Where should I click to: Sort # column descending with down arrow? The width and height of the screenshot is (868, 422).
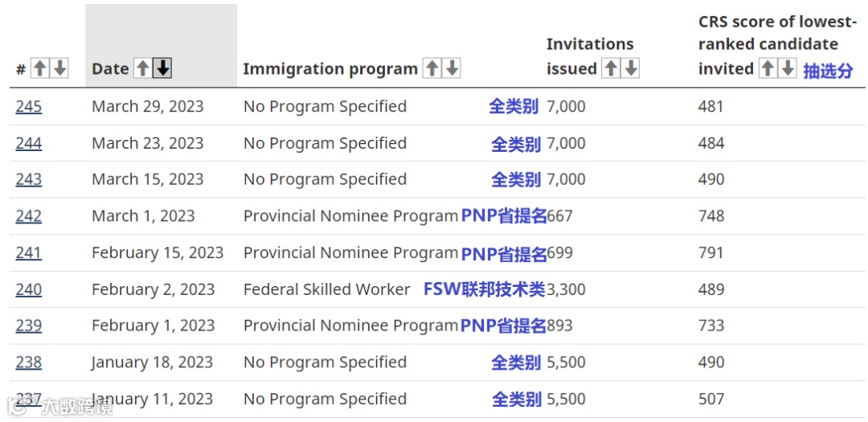59,69
